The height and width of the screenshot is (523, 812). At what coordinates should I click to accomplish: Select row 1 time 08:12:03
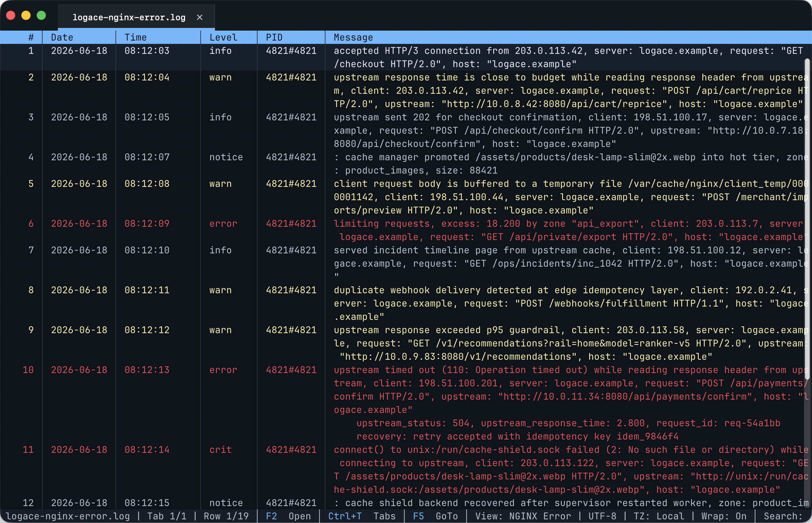coord(147,51)
